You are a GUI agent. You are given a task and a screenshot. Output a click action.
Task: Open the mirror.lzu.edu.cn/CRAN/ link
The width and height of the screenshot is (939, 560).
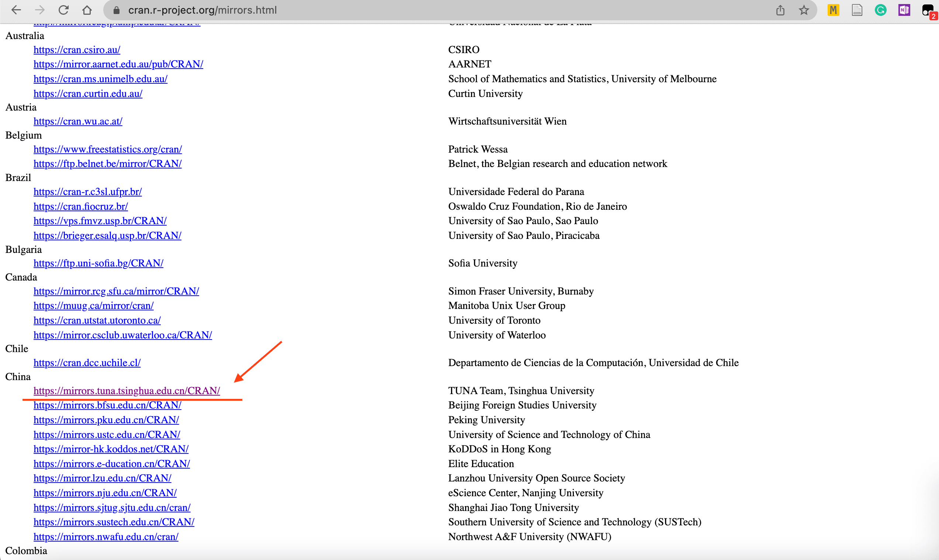tap(102, 478)
